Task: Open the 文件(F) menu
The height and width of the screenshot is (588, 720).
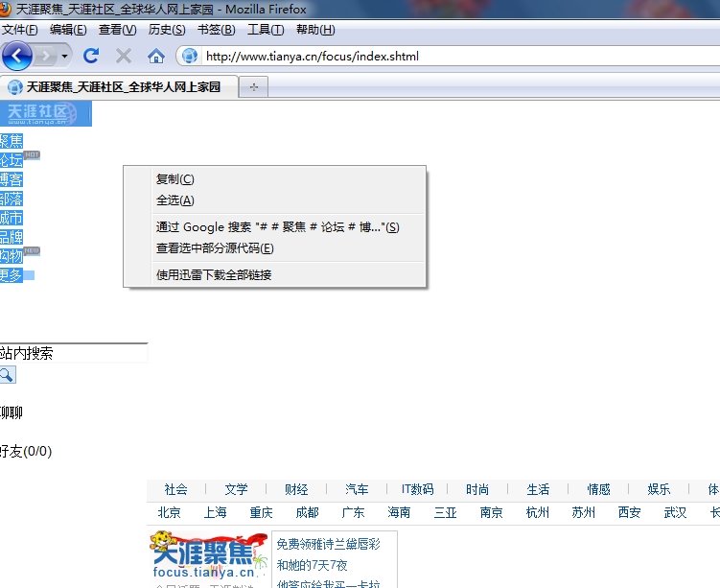Action: (x=20, y=30)
